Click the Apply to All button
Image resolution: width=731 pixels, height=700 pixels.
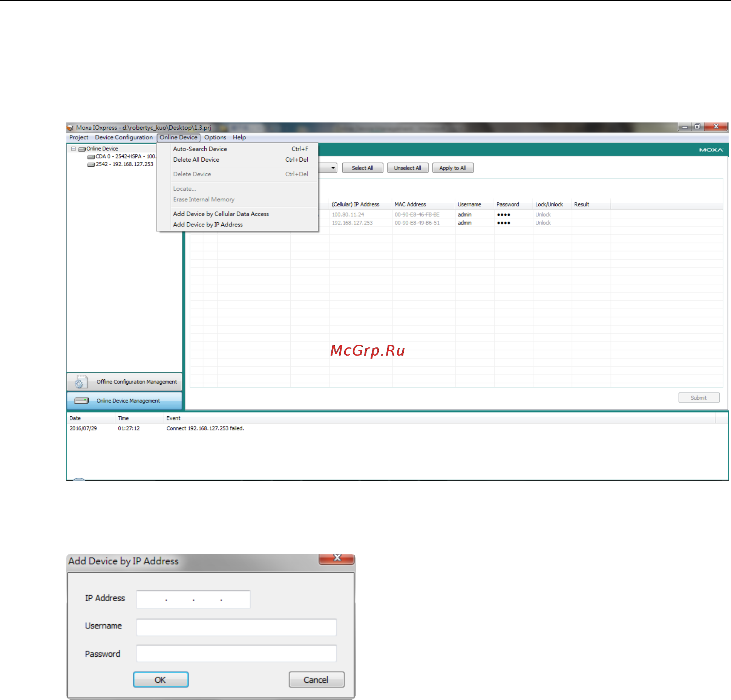coord(452,168)
